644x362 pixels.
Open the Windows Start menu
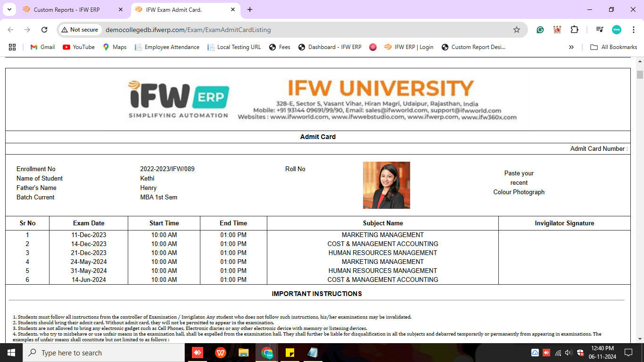[11, 353]
